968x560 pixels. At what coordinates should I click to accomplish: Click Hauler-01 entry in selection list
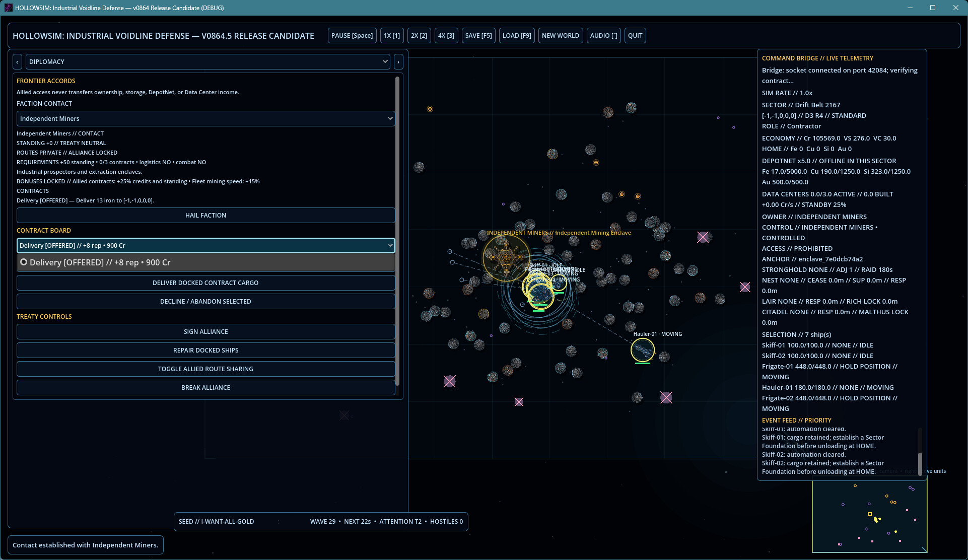pyautogui.click(x=827, y=388)
